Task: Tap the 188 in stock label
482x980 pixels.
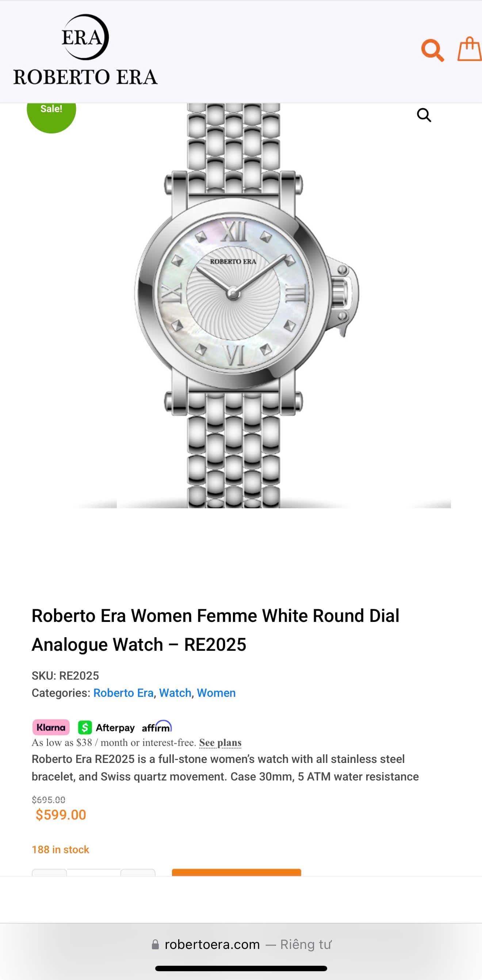Action: [61, 850]
